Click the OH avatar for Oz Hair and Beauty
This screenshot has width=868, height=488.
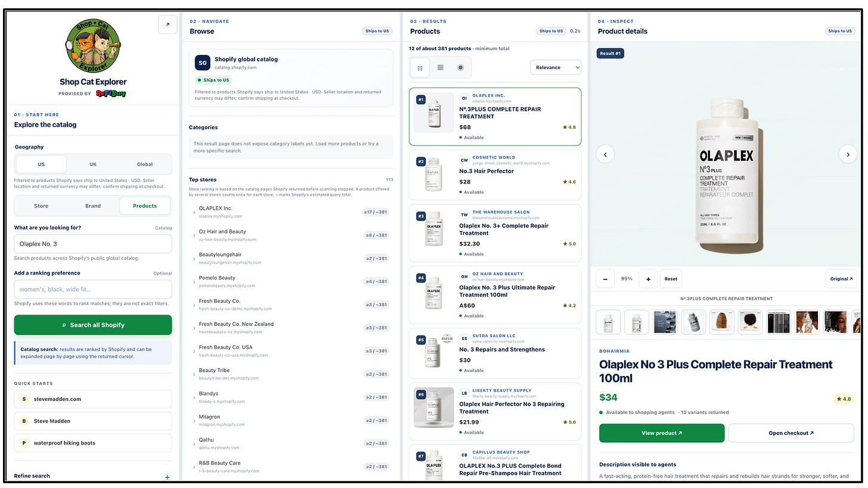tap(464, 276)
